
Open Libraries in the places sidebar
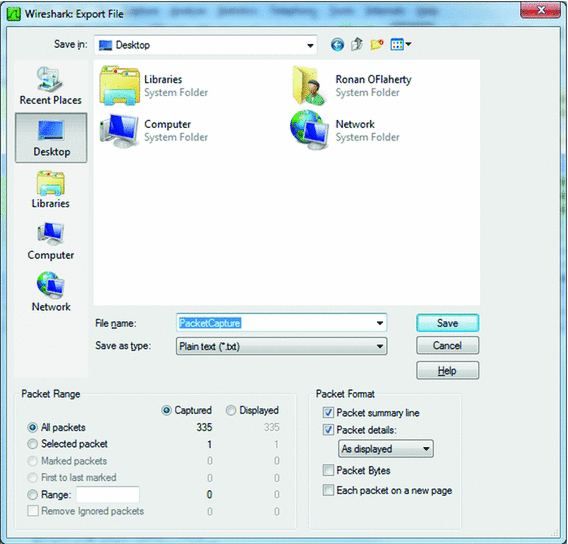50,189
